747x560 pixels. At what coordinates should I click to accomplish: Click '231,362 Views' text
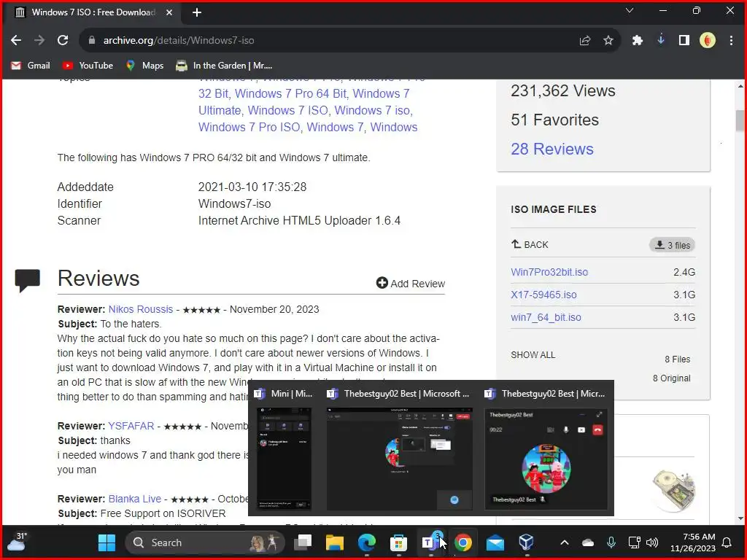click(563, 91)
